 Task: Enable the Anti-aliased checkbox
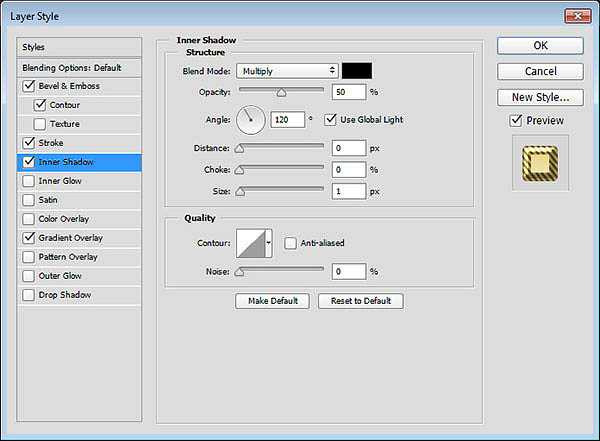tap(290, 243)
